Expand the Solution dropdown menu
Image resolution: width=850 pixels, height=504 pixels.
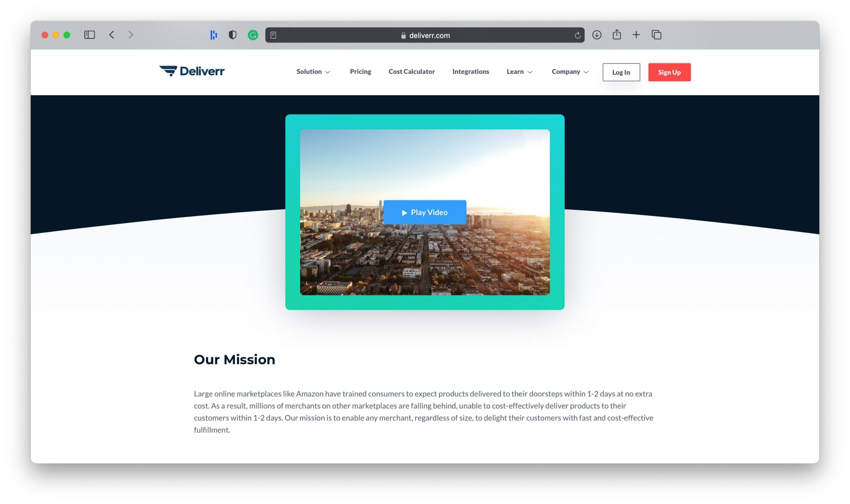tap(313, 71)
